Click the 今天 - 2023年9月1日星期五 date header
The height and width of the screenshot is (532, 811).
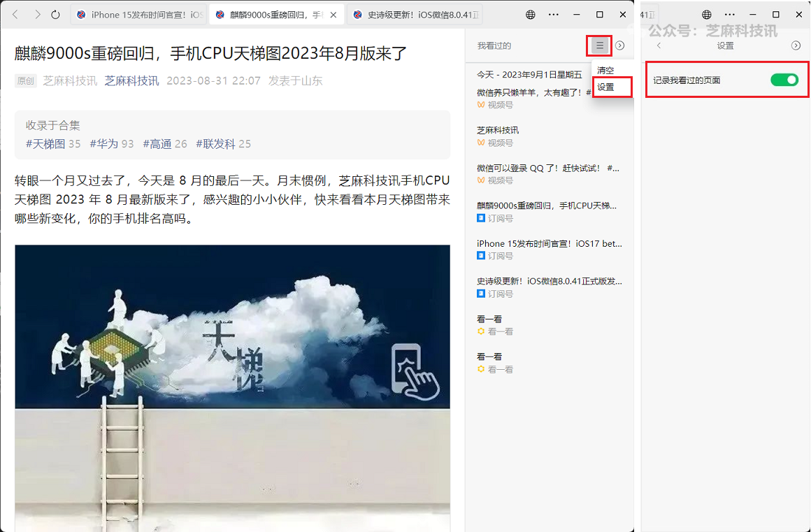(529, 74)
